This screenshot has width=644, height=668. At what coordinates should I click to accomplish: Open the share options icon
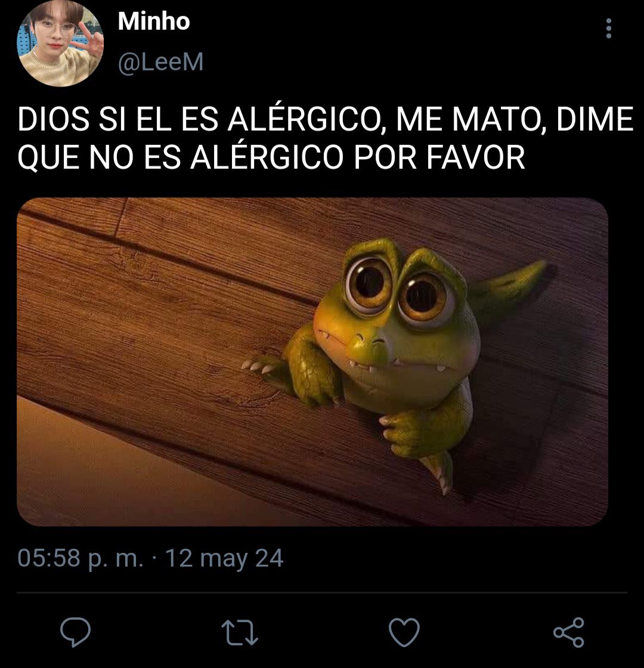click(569, 632)
